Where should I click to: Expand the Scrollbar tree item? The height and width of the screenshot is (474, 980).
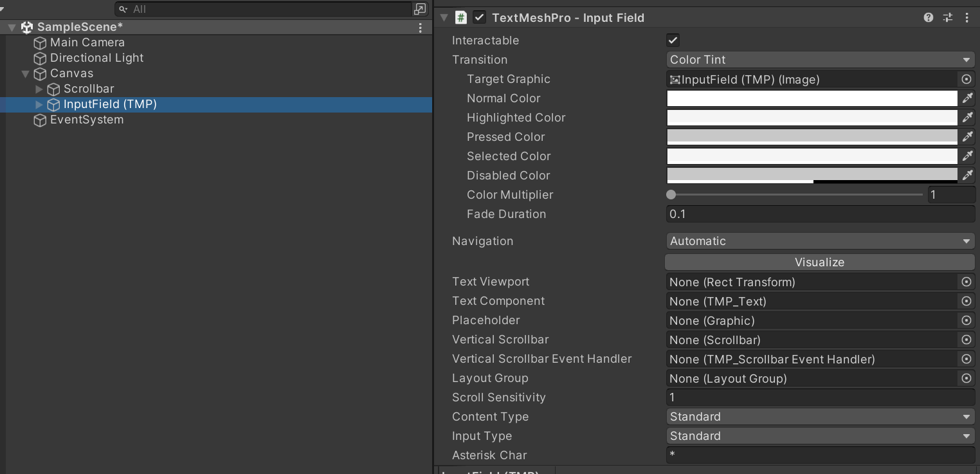point(39,89)
